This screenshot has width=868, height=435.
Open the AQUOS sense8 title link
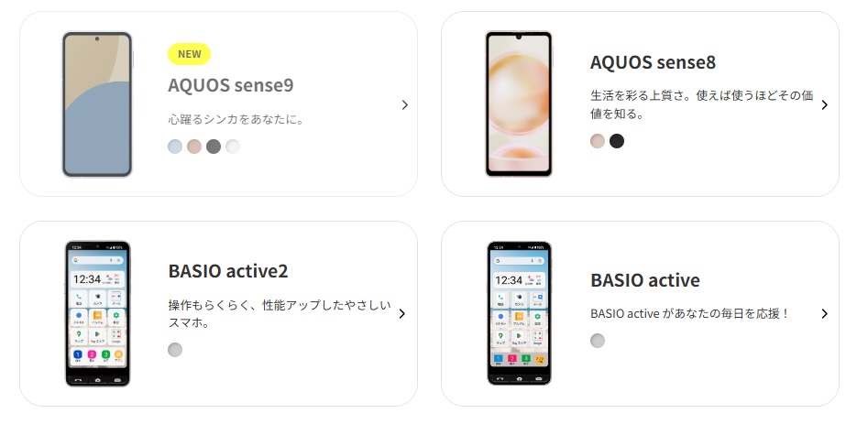pos(653,62)
